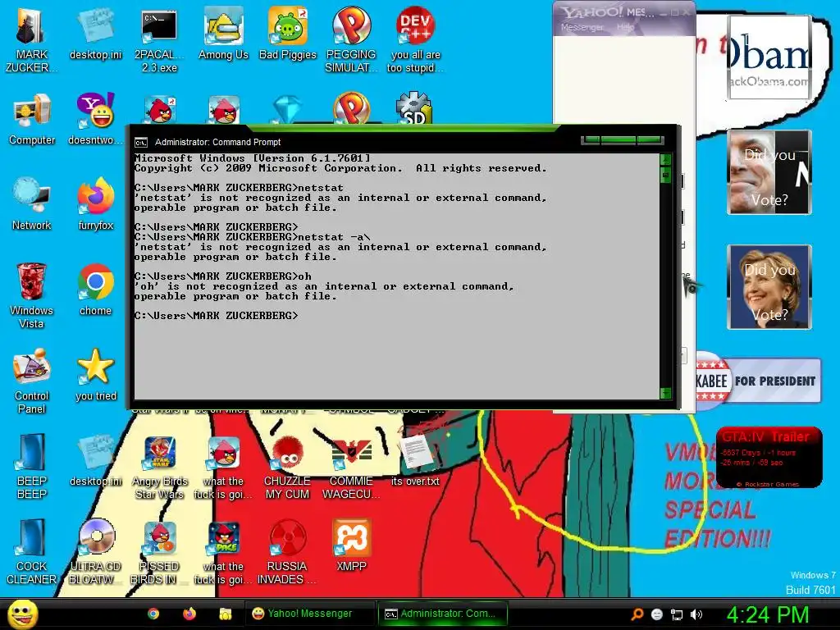Viewport: 840px width, 630px height.
Task: Open the DEV C++ 'you all are too stupid' icon
Action: [415, 40]
